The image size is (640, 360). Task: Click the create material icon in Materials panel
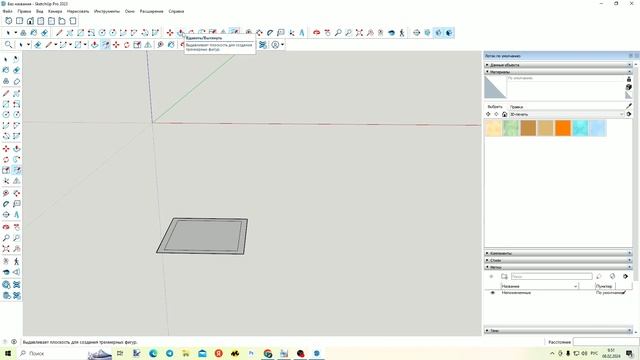click(x=629, y=87)
